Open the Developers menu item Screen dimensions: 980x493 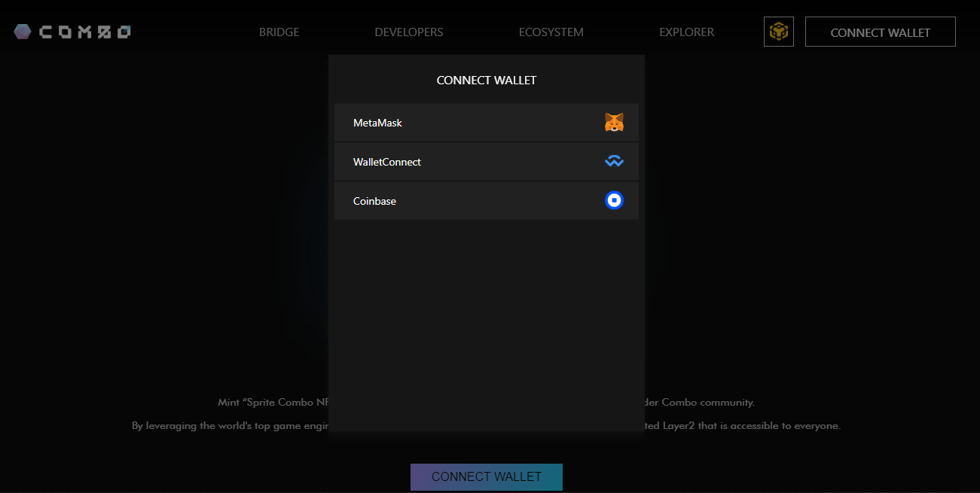tap(409, 32)
